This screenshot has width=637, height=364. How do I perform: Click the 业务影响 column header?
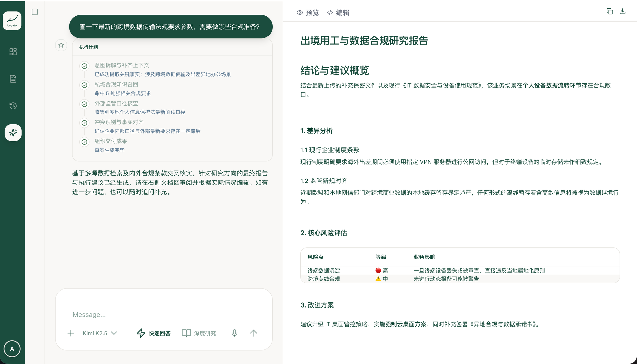pyautogui.click(x=424, y=257)
